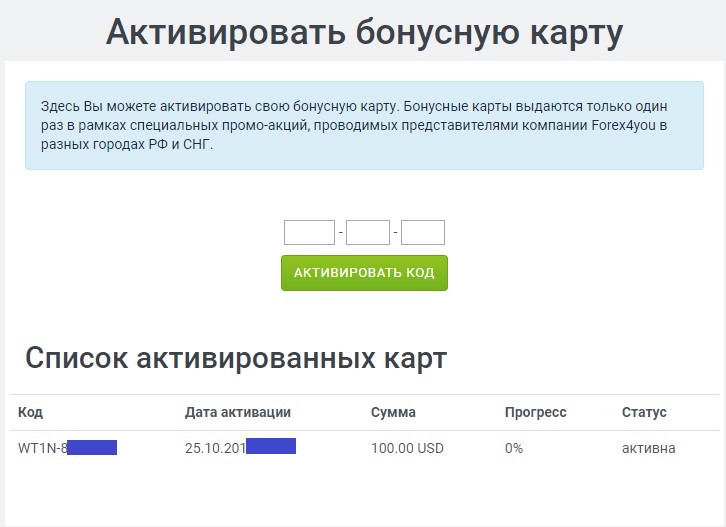The width and height of the screenshot is (726, 527).
Task: Click the 0% progress value
Action: [x=514, y=448]
